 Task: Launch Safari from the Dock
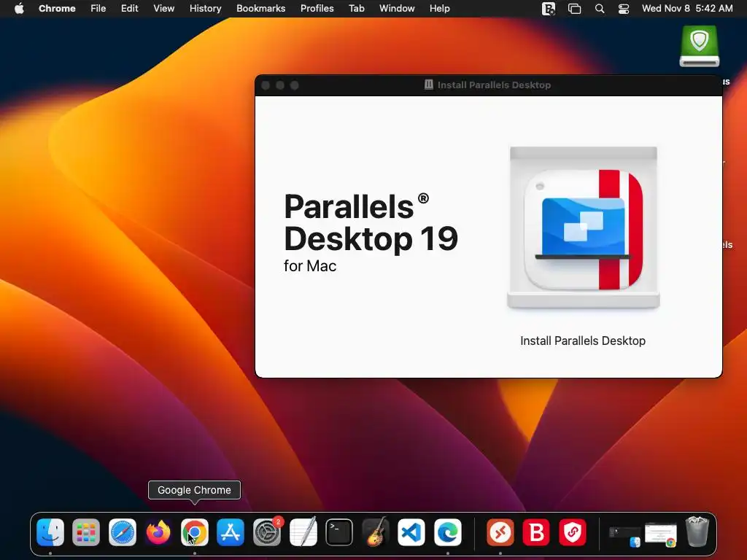(x=123, y=532)
